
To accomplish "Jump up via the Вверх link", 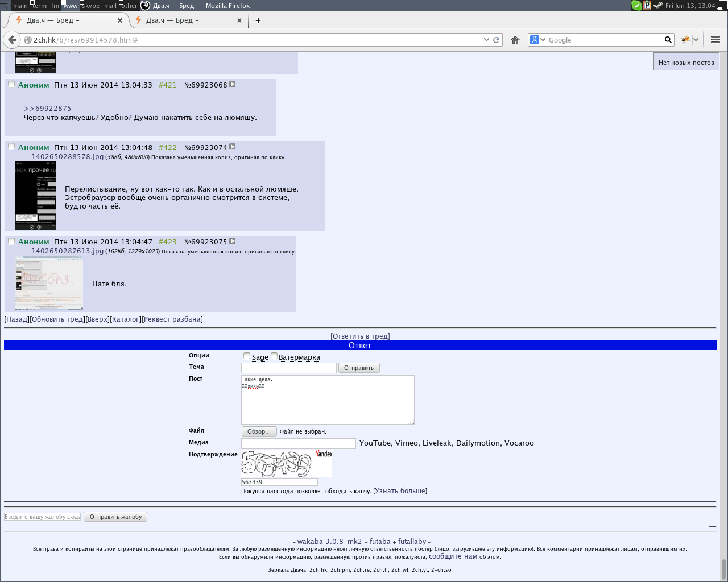I will 98,319.
